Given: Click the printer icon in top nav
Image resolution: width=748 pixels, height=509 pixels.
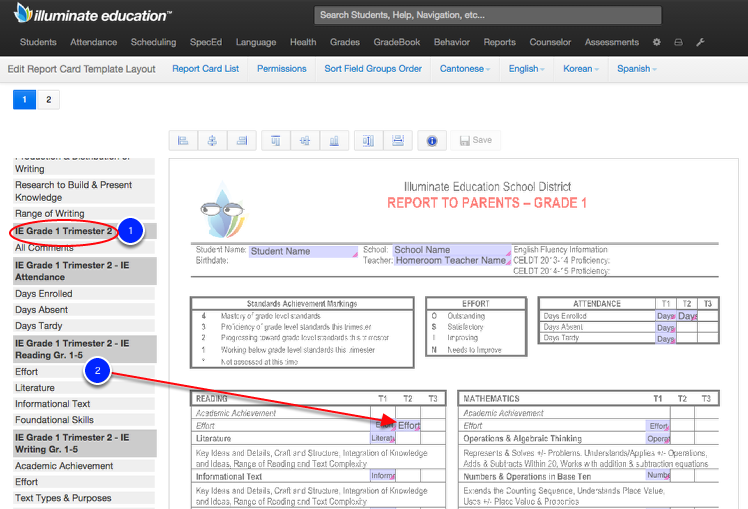Looking at the screenshot, I should pos(678,42).
